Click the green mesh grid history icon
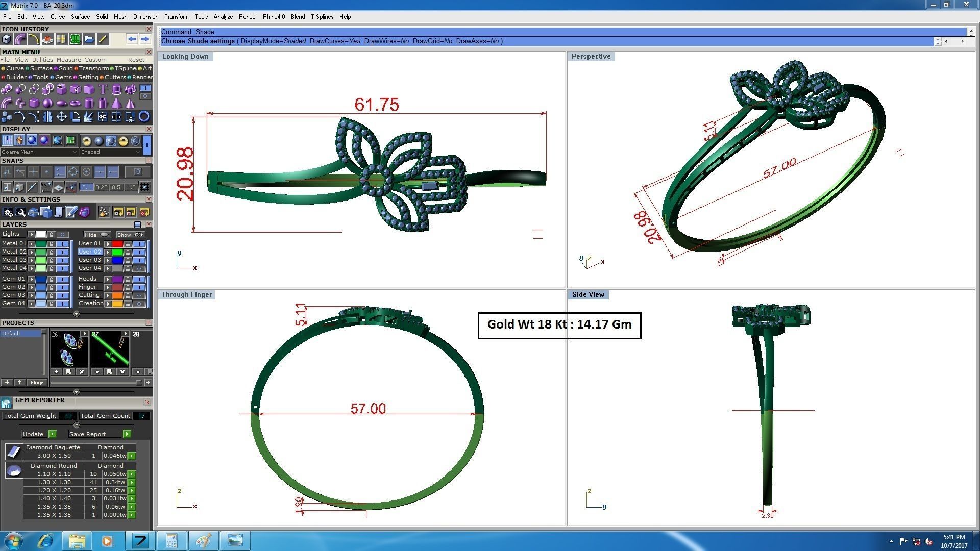This screenshot has height=551, width=980. click(x=75, y=39)
